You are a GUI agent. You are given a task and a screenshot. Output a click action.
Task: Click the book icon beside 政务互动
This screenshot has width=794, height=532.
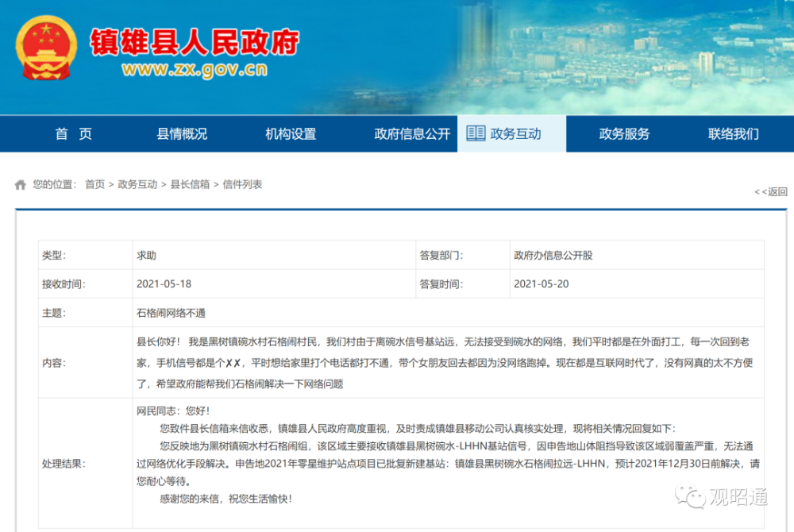click(476, 133)
